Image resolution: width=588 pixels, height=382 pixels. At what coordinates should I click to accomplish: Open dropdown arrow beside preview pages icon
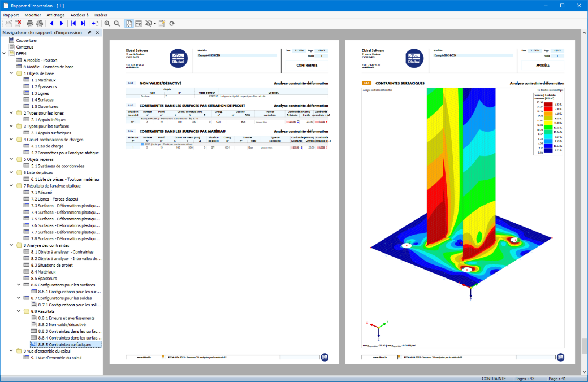(x=155, y=24)
